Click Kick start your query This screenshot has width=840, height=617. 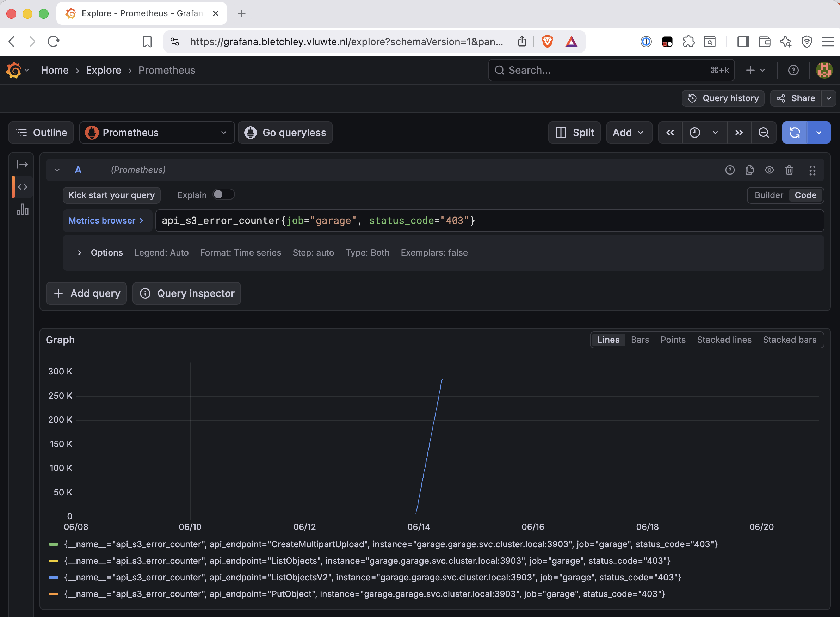(x=111, y=195)
